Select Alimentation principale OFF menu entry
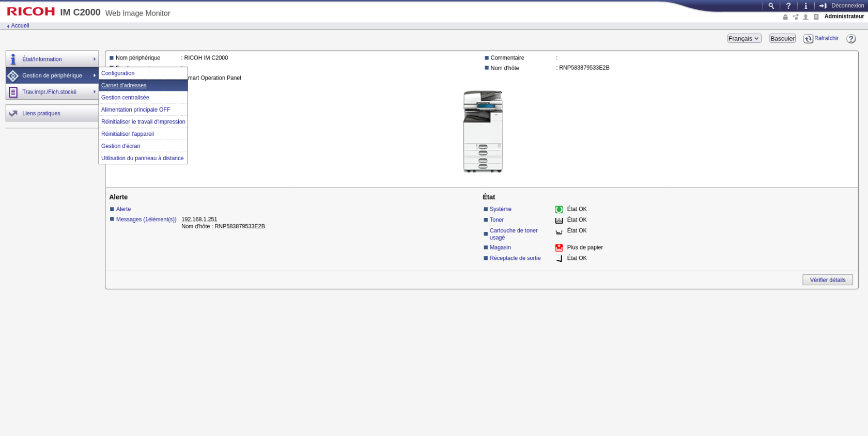Viewport: 868px width, 436px height. 135,110
